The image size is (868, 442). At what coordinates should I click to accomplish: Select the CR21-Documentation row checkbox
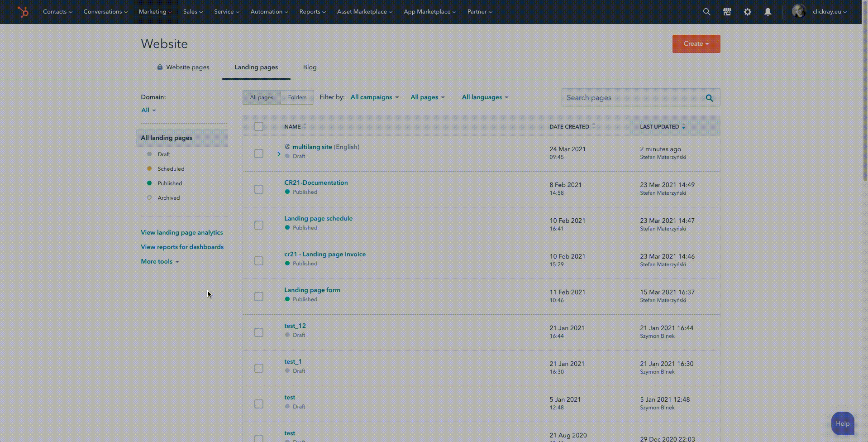[259, 189]
